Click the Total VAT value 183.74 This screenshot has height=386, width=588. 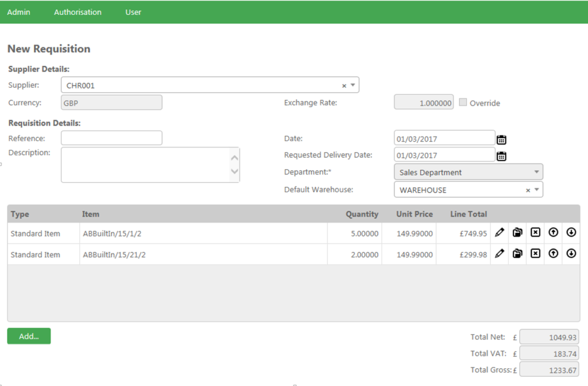(x=549, y=353)
